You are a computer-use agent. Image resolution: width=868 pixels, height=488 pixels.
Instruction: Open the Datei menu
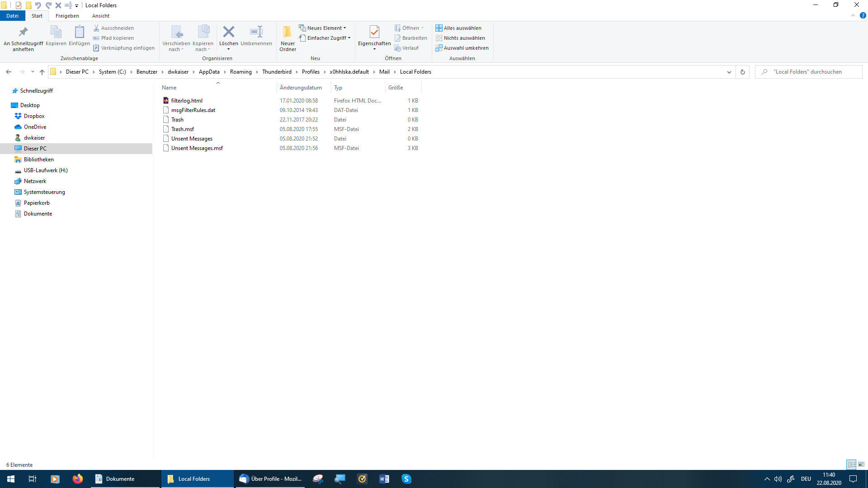coord(13,16)
